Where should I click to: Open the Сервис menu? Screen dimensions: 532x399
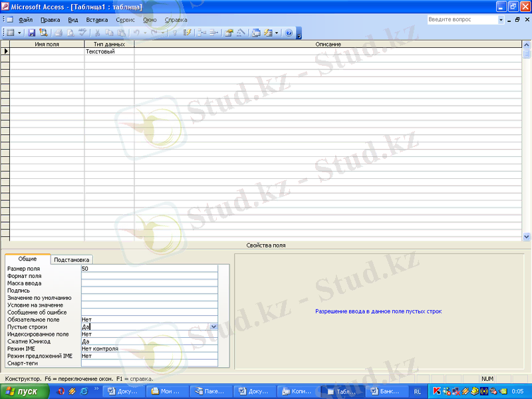click(x=125, y=20)
